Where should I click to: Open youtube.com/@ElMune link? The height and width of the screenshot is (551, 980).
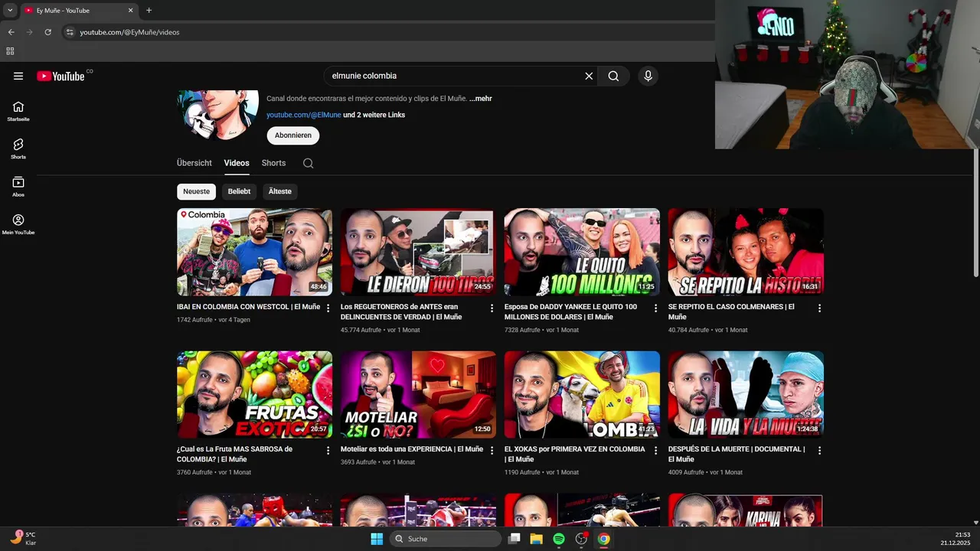tap(304, 115)
